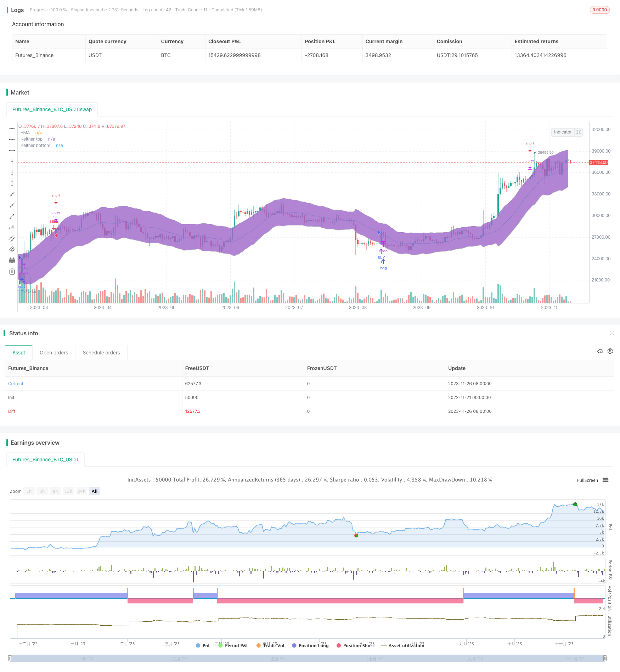Viewport: 620px width, 672px height.
Task: Select the vertical segment drawing tool
Action: coord(12,183)
